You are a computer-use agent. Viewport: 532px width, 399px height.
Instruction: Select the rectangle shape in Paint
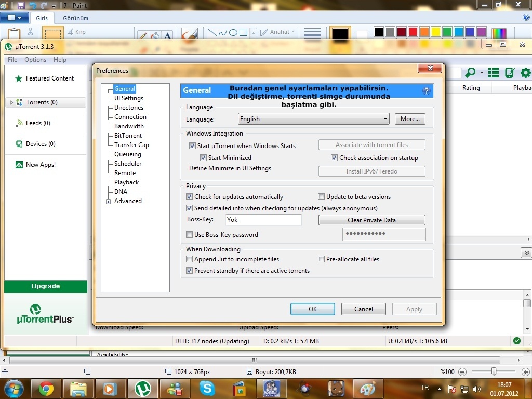coord(243,33)
